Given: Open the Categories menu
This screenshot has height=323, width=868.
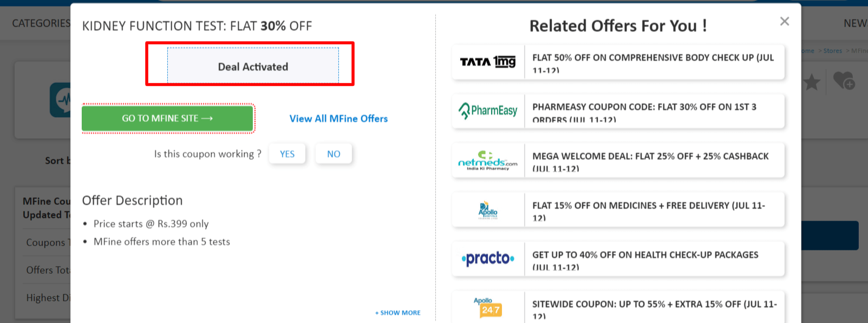Looking at the screenshot, I should click(41, 23).
